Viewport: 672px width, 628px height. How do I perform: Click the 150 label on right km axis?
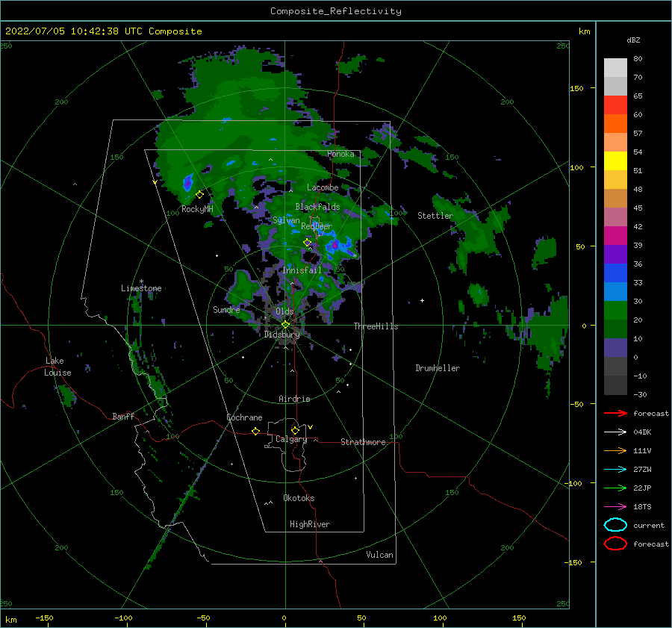(576, 88)
